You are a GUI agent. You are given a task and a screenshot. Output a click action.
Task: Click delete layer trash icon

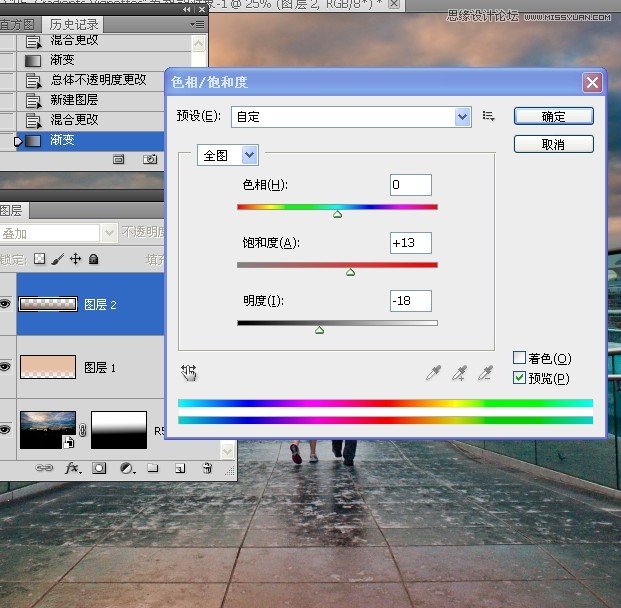pos(205,468)
